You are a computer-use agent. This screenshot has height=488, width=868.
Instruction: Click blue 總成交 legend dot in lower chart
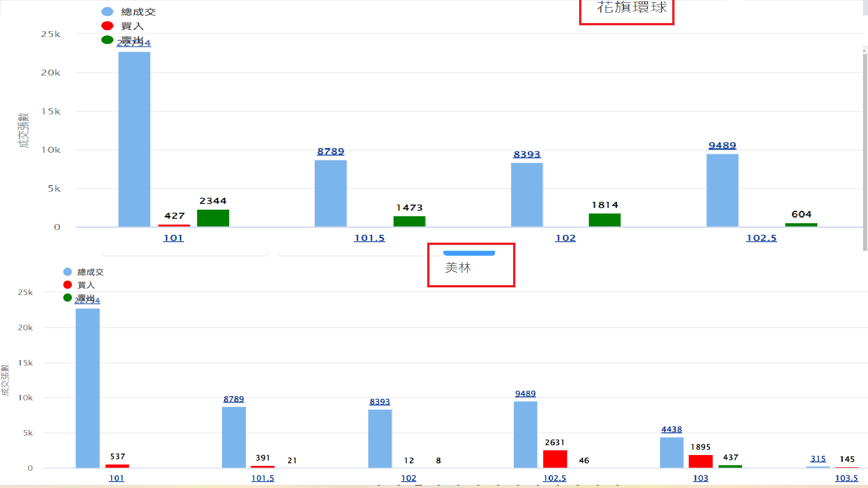[x=68, y=272]
